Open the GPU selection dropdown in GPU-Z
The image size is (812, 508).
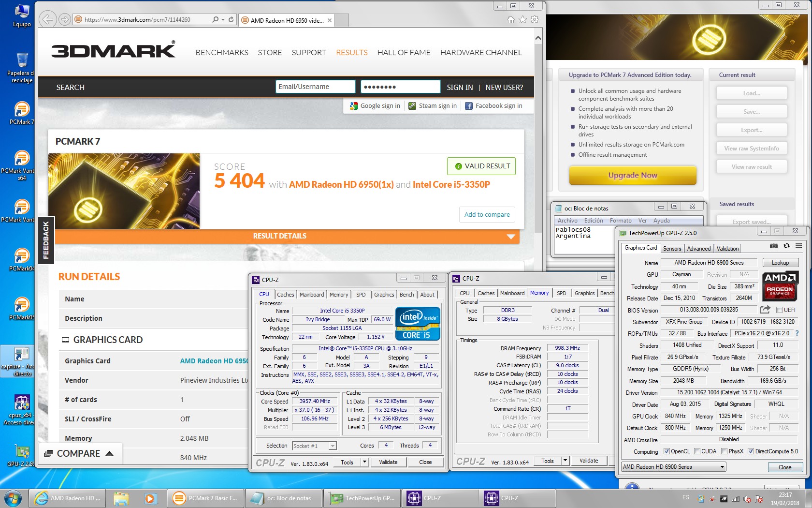tap(674, 467)
